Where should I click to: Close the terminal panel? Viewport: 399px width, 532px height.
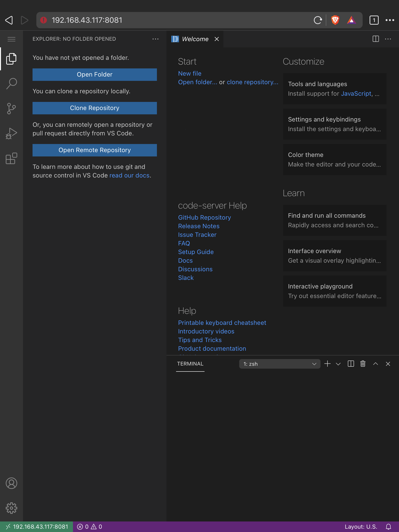[388, 364]
